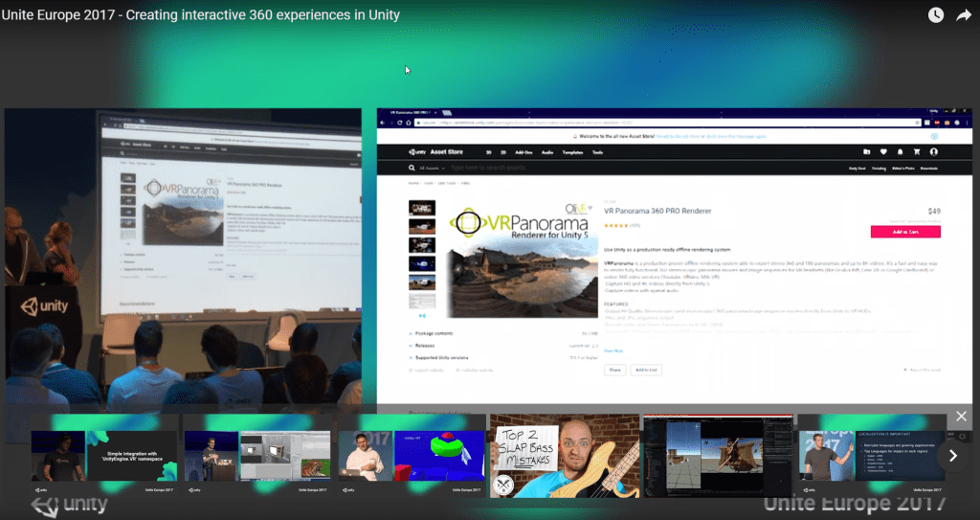Click the Watch later clock icon
This screenshot has width=980, height=520.
pos(935,15)
